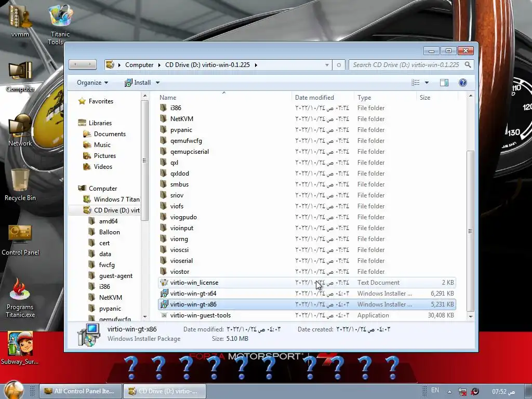Click the file list vertical scrollbar
532x399 pixels.
point(470,231)
